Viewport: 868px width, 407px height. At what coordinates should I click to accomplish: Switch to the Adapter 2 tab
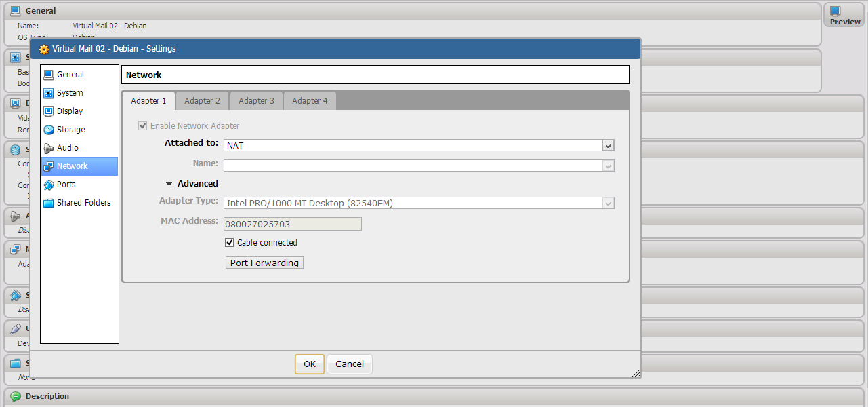[202, 101]
